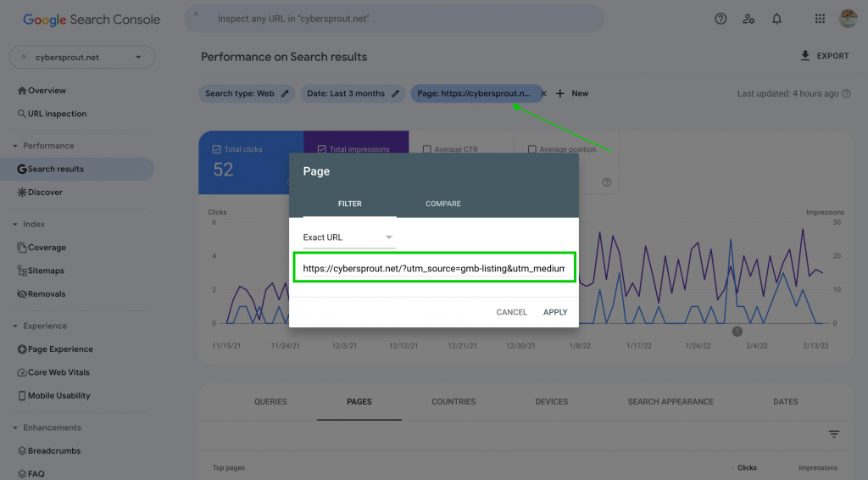The width and height of the screenshot is (868, 480).
Task: Collapse the Enhancements section
Action: [x=15, y=428]
